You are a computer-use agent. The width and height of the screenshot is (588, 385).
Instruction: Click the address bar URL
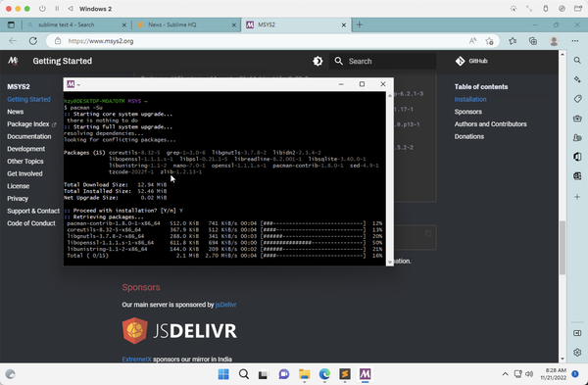[x=101, y=41]
